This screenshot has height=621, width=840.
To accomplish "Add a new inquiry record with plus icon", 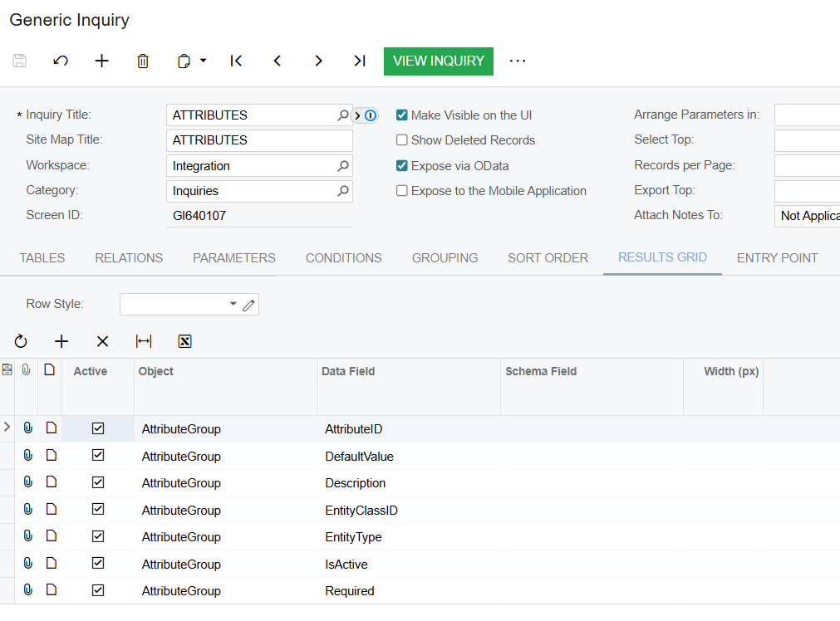I will click(101, 61).
